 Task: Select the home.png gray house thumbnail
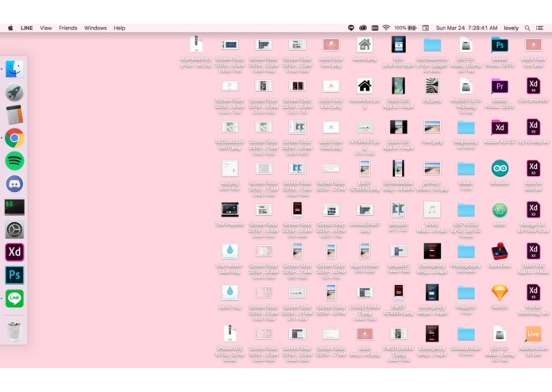[365, 44]
